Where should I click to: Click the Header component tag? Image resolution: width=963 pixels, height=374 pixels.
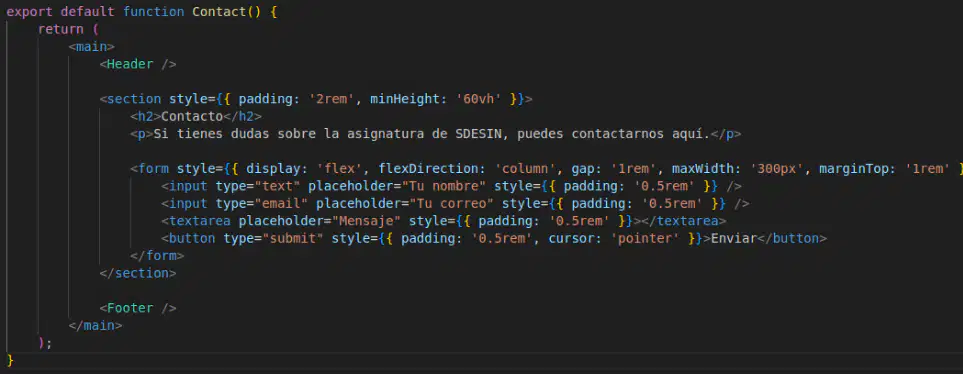138,64
